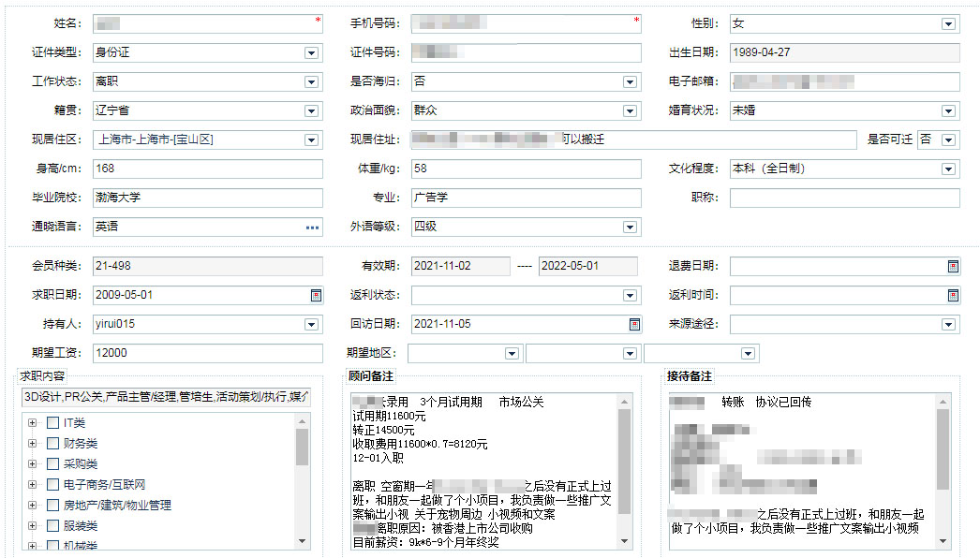The height and width of the screenshot is (558, 980).
Task: Click the up arrow of 接待备注 scrollbar
Action: point(943,401)
